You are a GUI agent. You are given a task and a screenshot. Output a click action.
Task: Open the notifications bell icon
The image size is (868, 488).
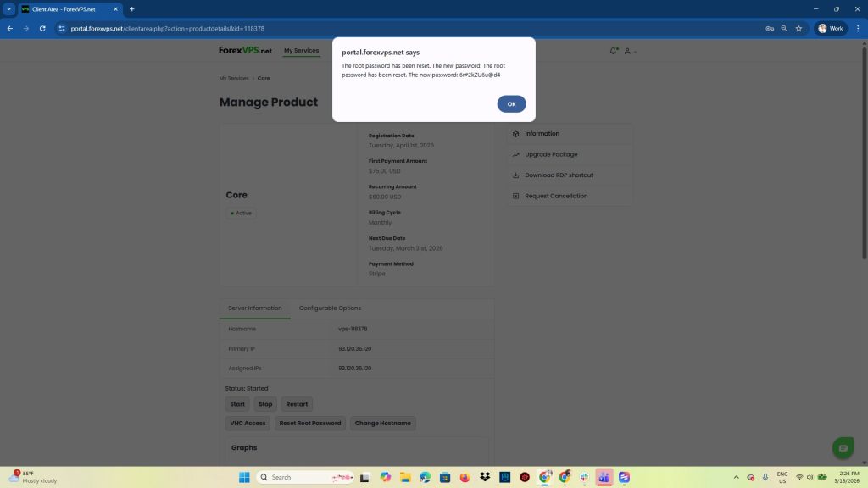click(613, 51)
